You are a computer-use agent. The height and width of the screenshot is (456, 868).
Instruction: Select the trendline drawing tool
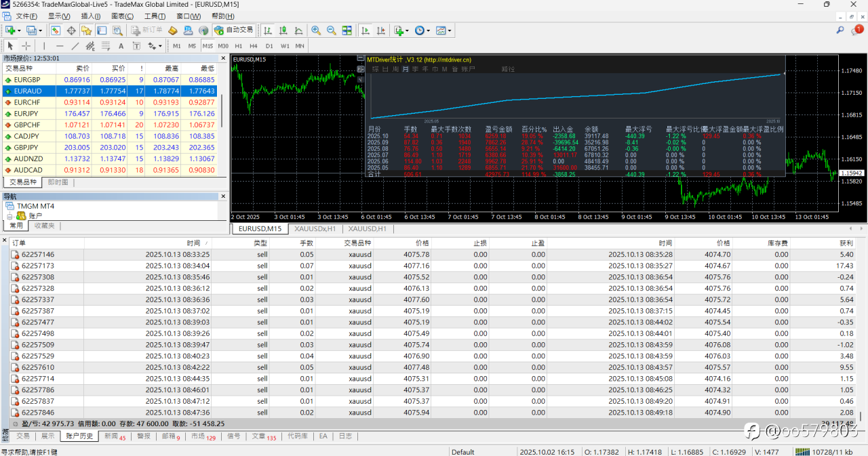tap(75, 46)
